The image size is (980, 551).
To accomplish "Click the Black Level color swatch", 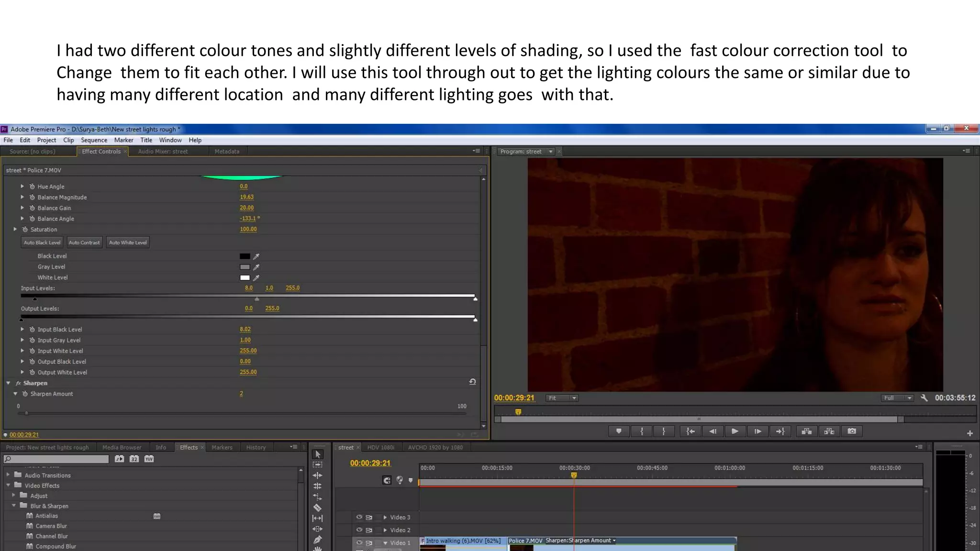I will coord(245,256).
